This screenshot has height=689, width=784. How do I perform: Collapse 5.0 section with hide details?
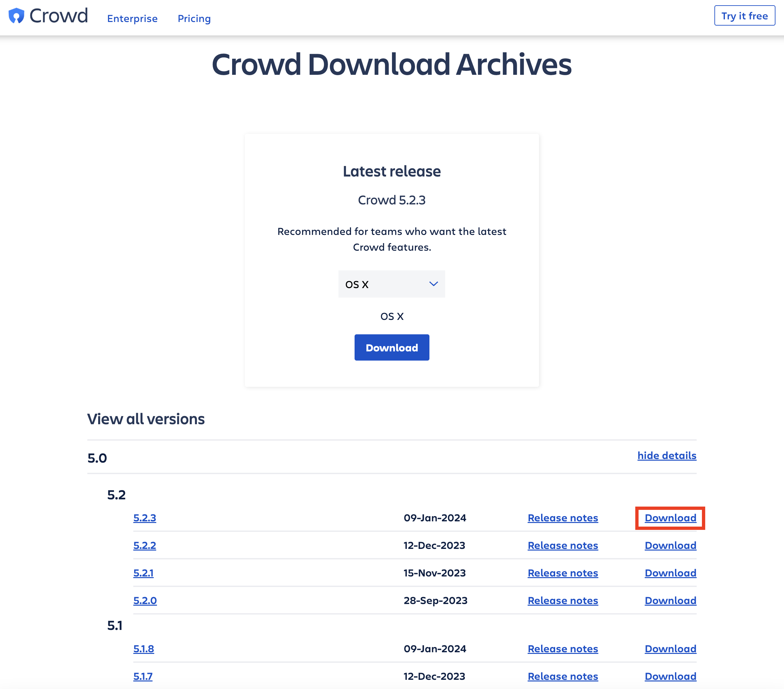[x=667, y=455]
